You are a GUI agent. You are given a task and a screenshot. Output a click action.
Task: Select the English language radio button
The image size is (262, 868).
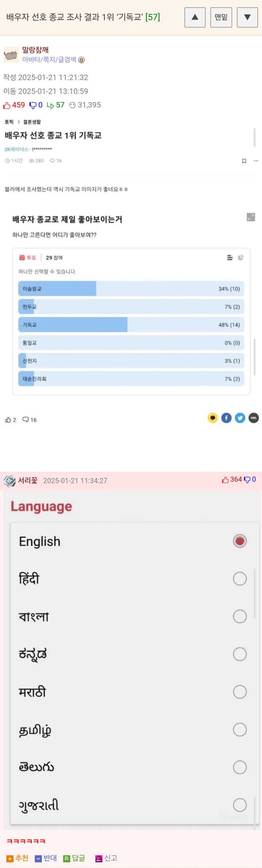point(240,541)
